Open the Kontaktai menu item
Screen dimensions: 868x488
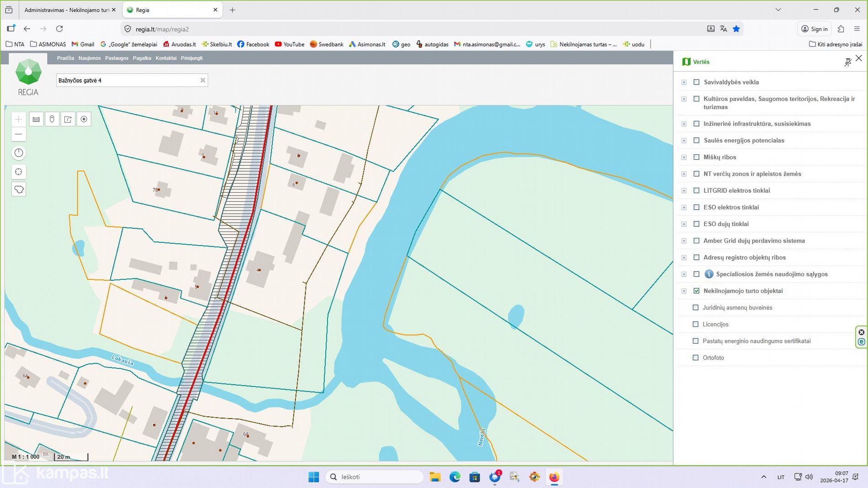click(x=165, y=58)
